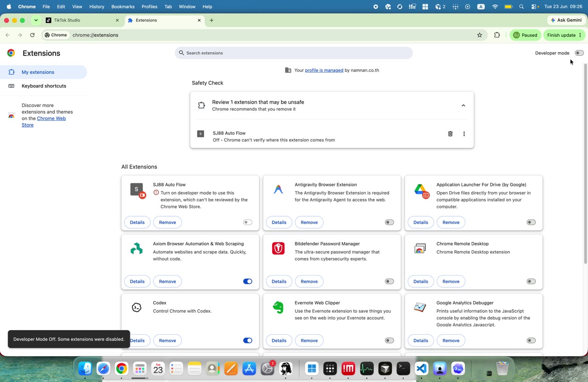The image size is (588, 382).
Task: Enable Google Analytics Debugger toggle
Action: [531, 341]
